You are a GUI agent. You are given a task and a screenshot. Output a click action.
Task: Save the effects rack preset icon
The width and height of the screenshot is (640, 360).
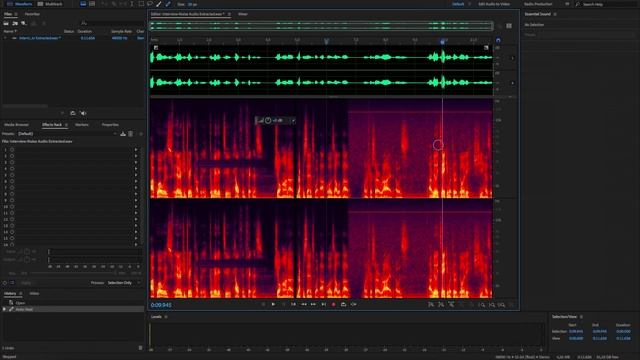(123, 133)
